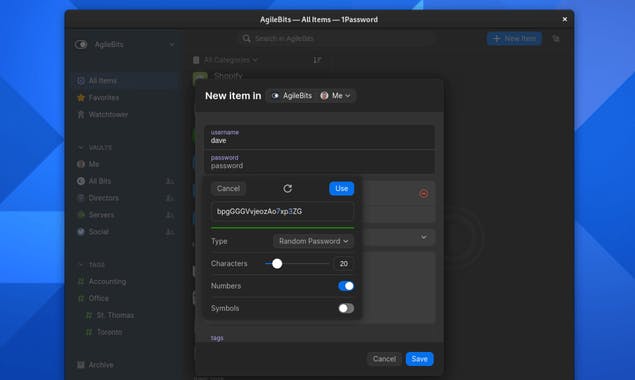
Task: Click the tags field label
Action: tap(217, 338)
